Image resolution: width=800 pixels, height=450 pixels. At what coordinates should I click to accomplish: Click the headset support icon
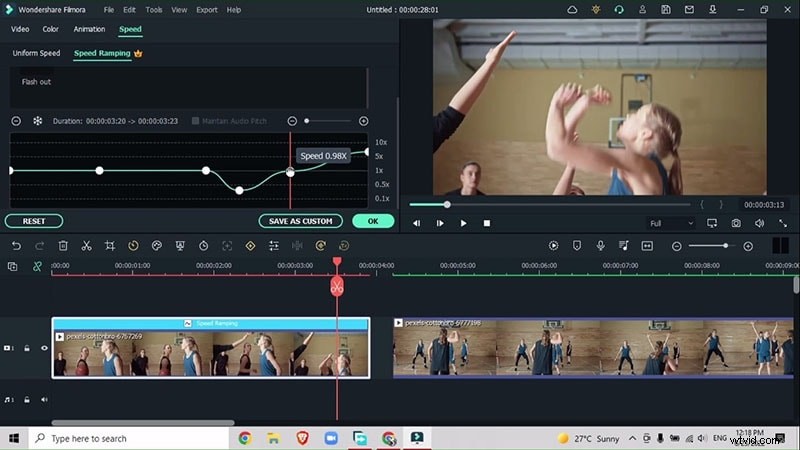619,10
